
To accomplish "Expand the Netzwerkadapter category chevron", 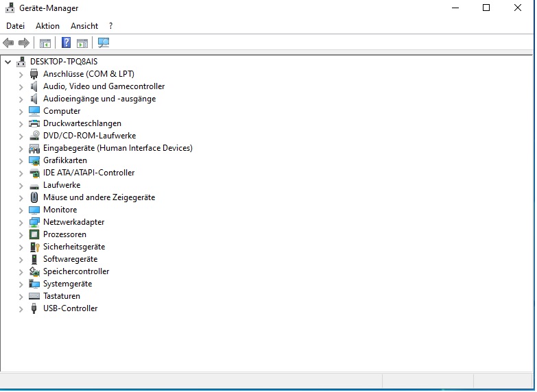I will [x=21, y=223].
